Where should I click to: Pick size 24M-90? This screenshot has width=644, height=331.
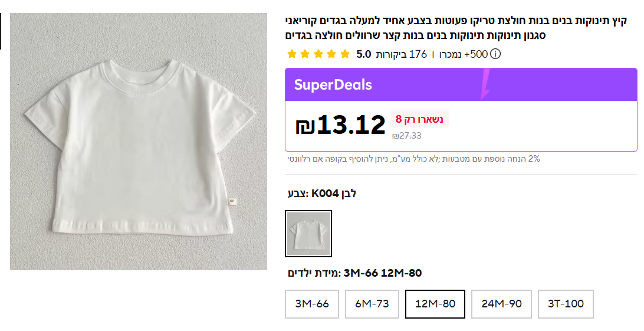(501, 304)
